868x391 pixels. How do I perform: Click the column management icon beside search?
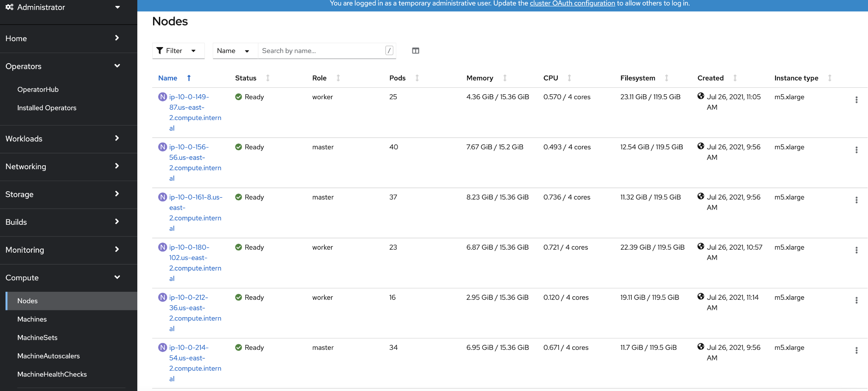pyautogui.click(x=415, y=50)
